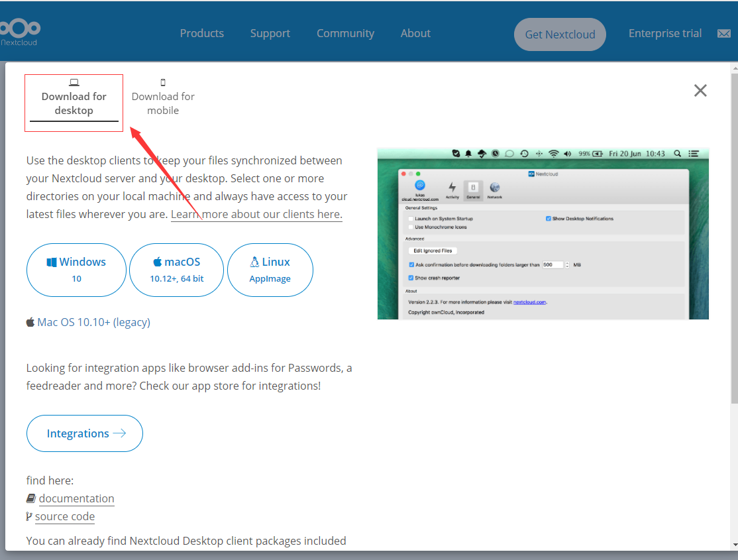Screen dimensions: 738x560
Task: Click the MB size stepper arrows
Action: pyautogui.click(x=567, y=264)
